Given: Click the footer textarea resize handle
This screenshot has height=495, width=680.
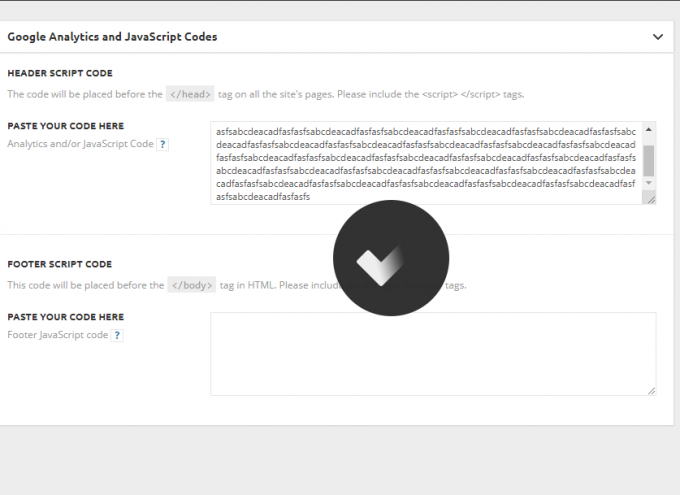Looking at the screenshot, I should [651, 391].
